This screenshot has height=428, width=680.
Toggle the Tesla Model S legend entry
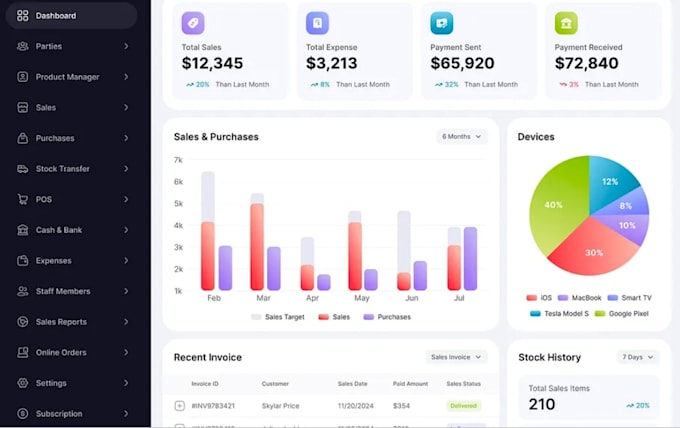tap(559, 314)
